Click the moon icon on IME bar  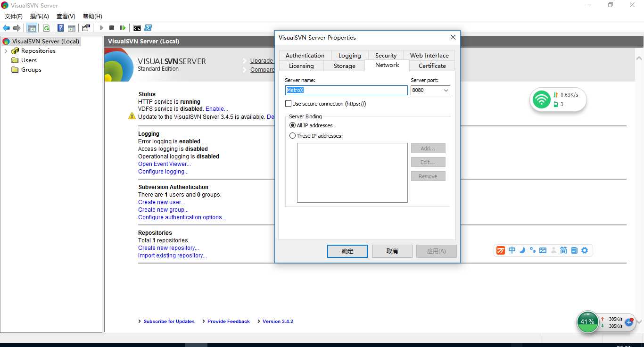click(x=522, y=250)
